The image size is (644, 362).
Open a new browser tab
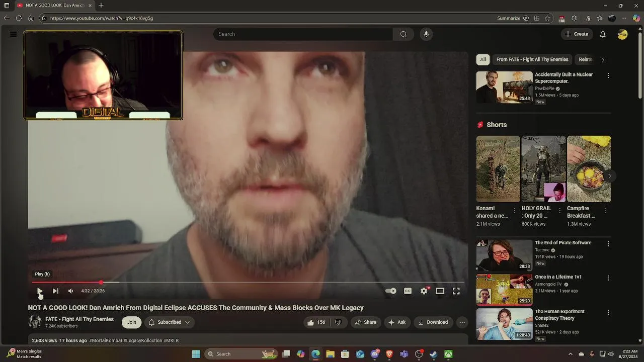(x=101, y=6)
